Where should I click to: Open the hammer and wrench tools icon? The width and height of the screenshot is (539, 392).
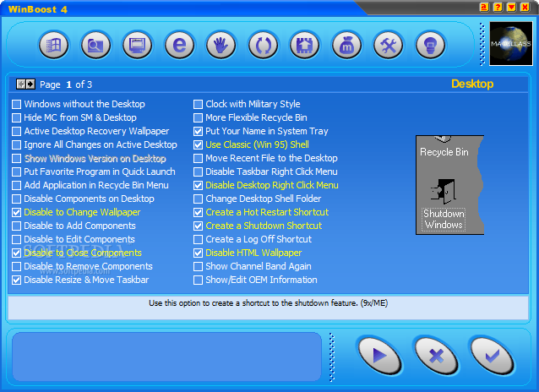389,45
